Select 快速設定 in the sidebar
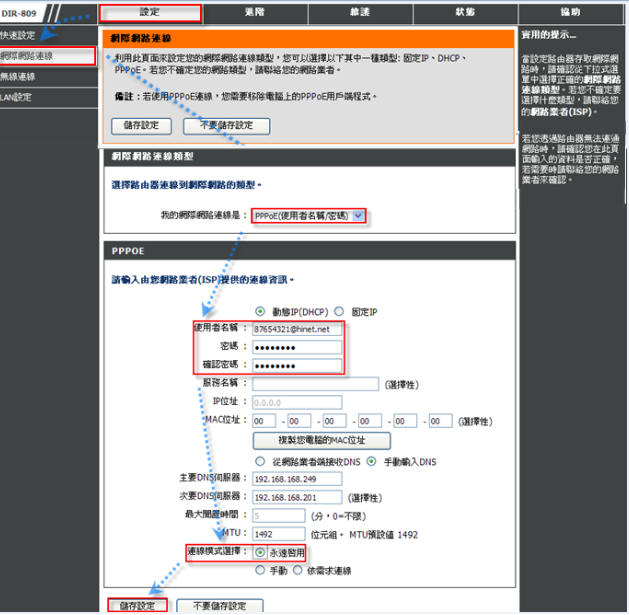 [20, 35]
